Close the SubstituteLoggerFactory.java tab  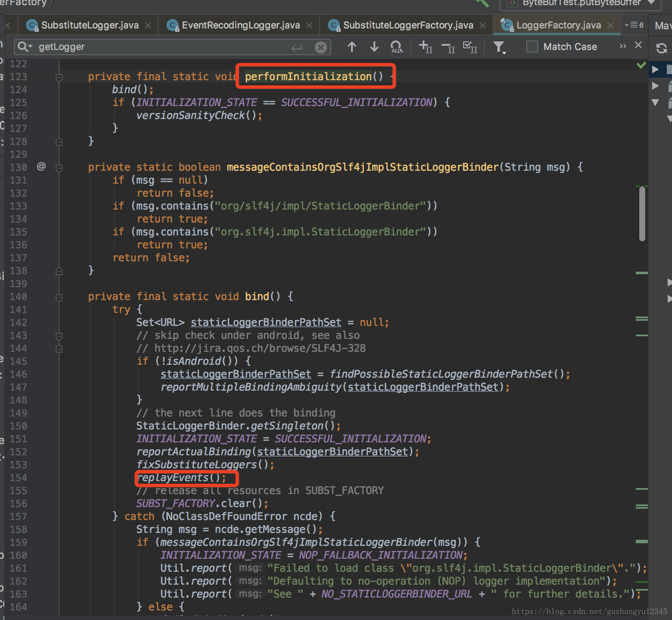tap(483, 25)
